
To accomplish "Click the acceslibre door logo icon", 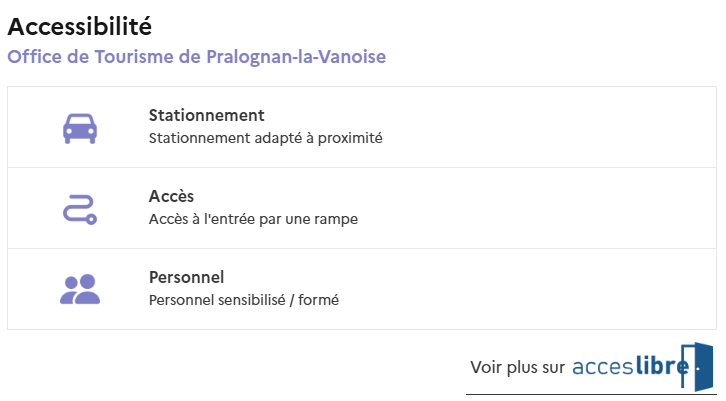I will (702, 365).
